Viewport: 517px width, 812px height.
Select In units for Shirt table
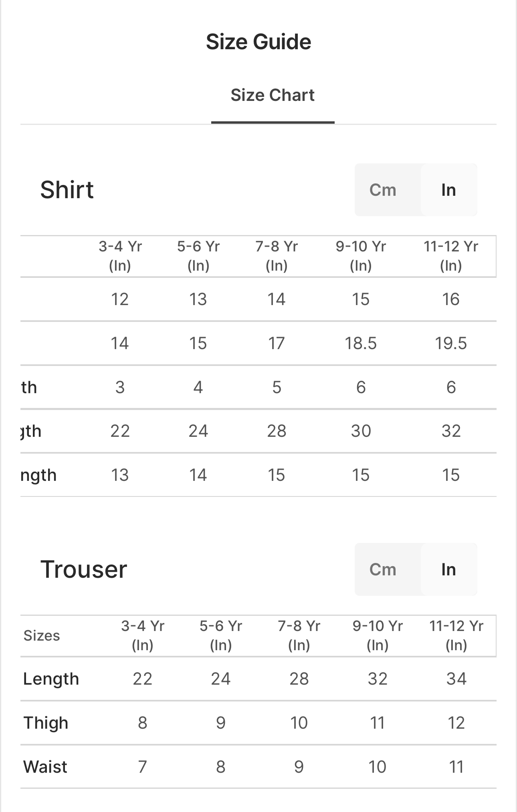click(448, 190)
